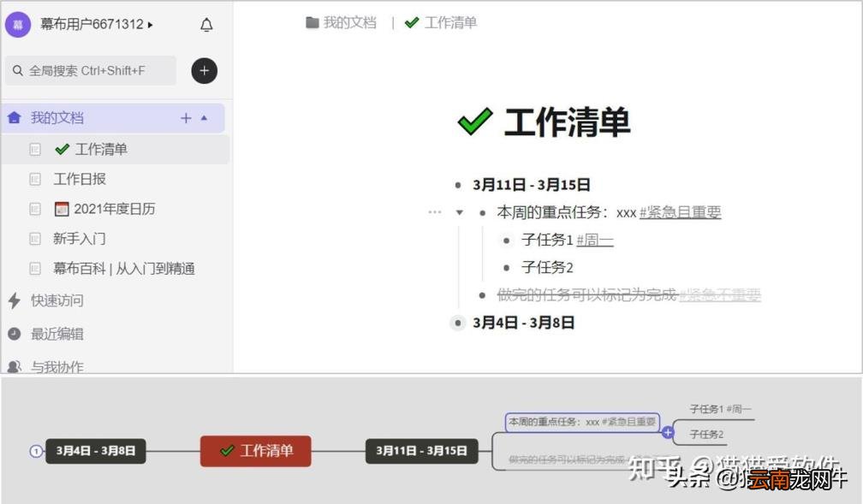Screen dimensions: 863x504
Task: Click 工作清单 in the breadcrumb
Action: (x=450, y=22)
